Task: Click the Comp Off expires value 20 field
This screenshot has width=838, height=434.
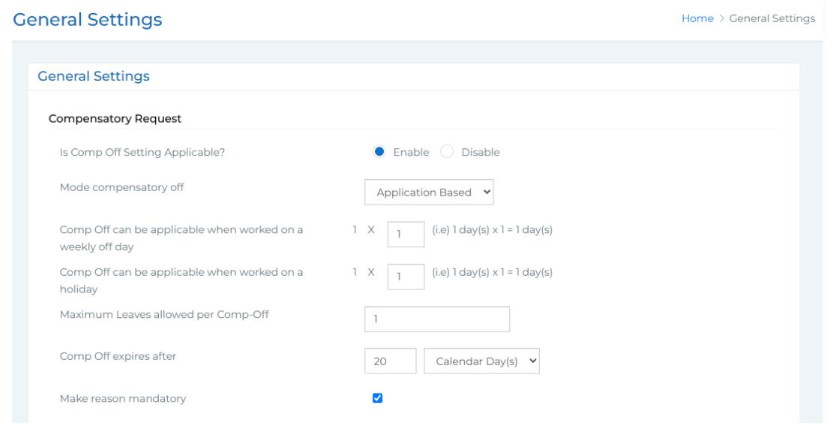Action: (x=390, y=361)
